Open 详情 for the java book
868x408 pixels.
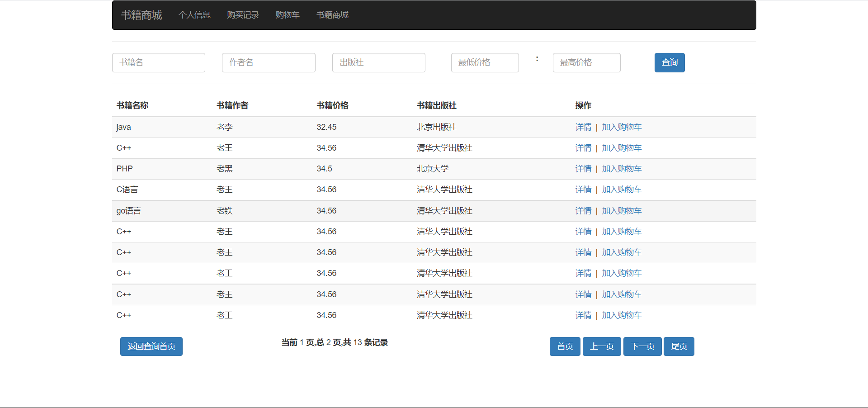click(583, 127)
